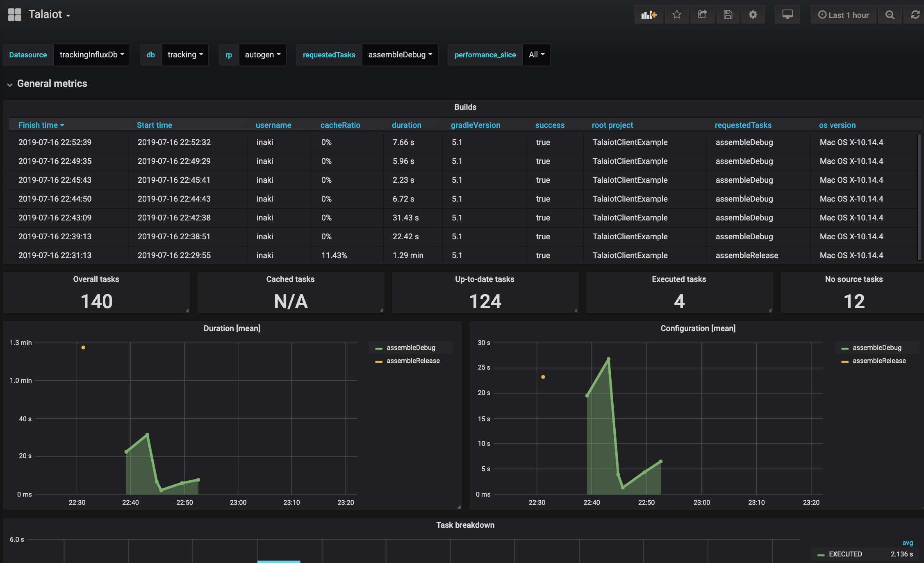Image resolution: width=924 pixels, height=563 pixels.
Task: Toggle assembleDebug series in Duration legend
Action: coord(411,347)
